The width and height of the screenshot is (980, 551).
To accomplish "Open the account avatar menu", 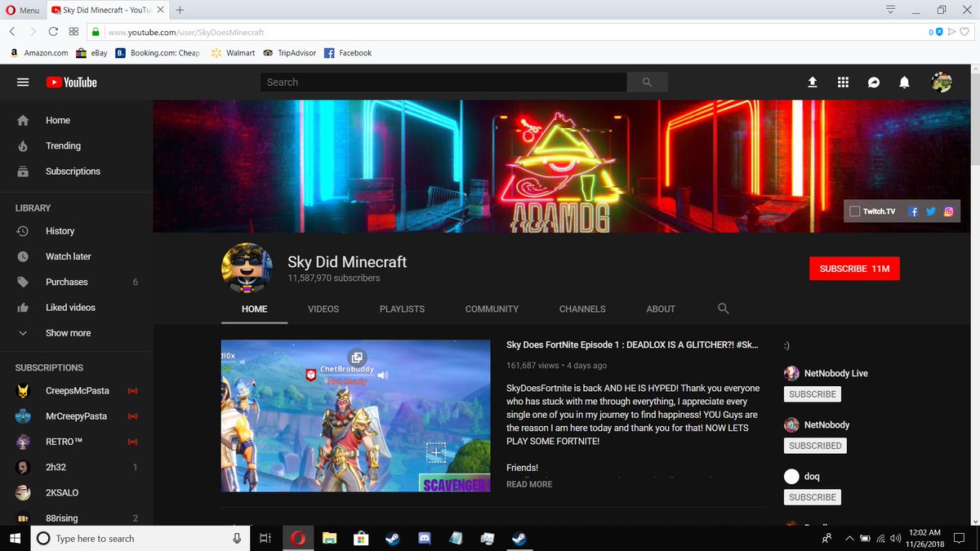I will click(942, 82).
